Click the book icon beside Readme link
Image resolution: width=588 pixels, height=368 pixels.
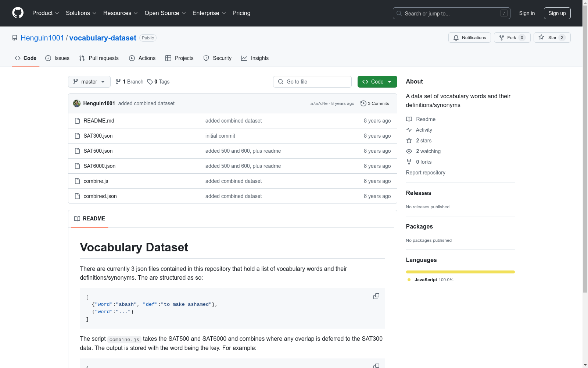click(x=409, y=119)
